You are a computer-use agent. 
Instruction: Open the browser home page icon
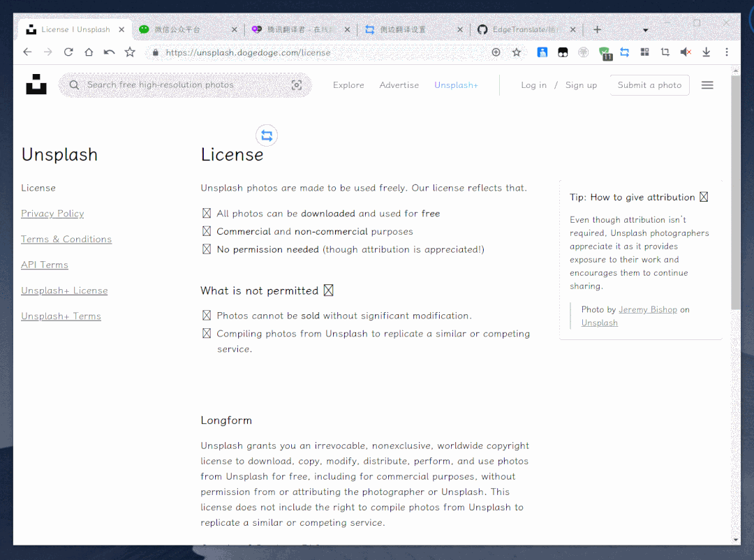89,52
